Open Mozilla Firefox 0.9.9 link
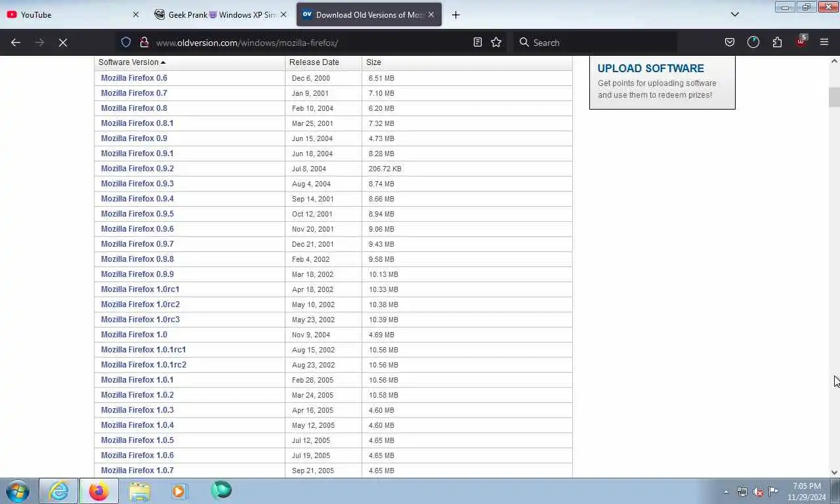 point(137,274)
